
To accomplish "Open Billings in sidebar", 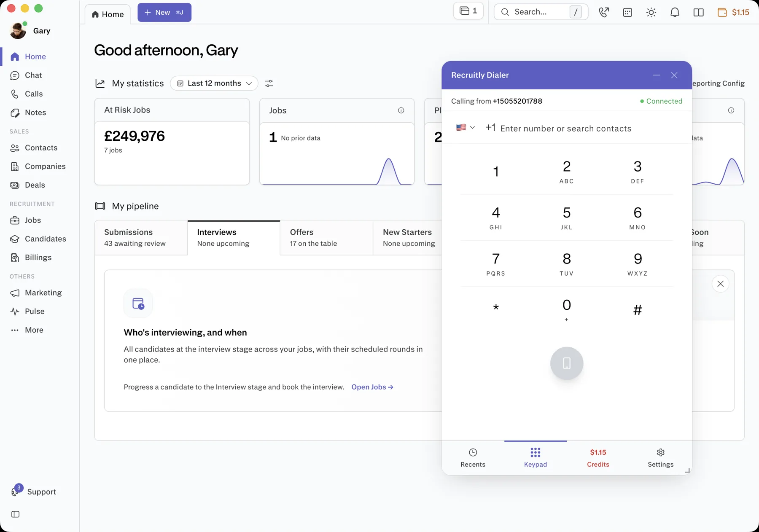I will [38, 257].
